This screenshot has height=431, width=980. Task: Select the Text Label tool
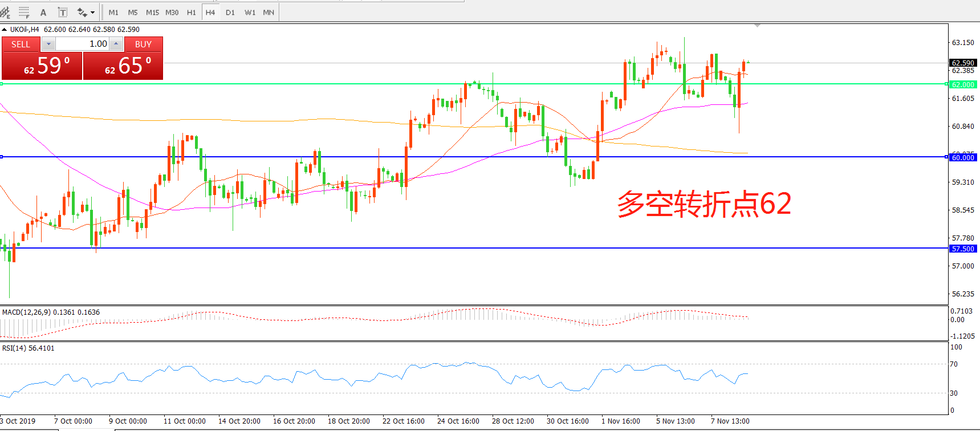coord(63,13)
